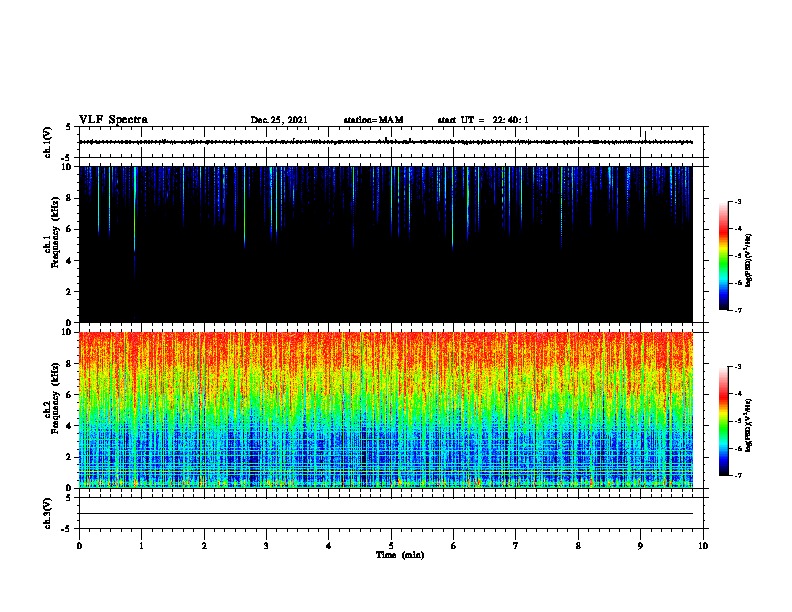
Task: Click the "station=MAM" header label
Action: 373,120
